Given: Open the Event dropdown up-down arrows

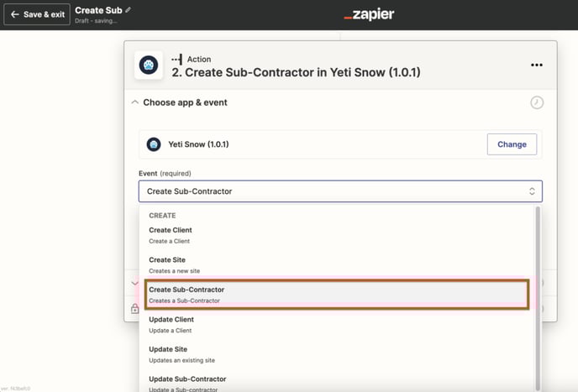Looking at the screenshot, I should [532, 191].
